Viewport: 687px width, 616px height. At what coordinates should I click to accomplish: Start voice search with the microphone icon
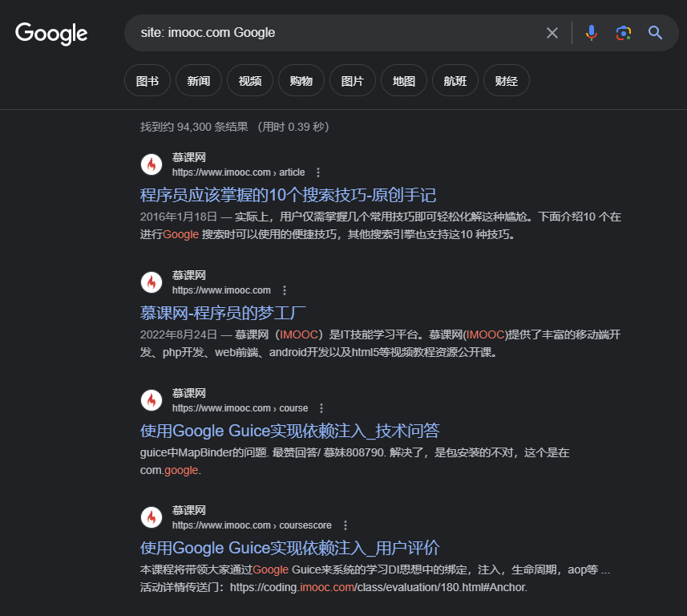[x=591, y=33]
